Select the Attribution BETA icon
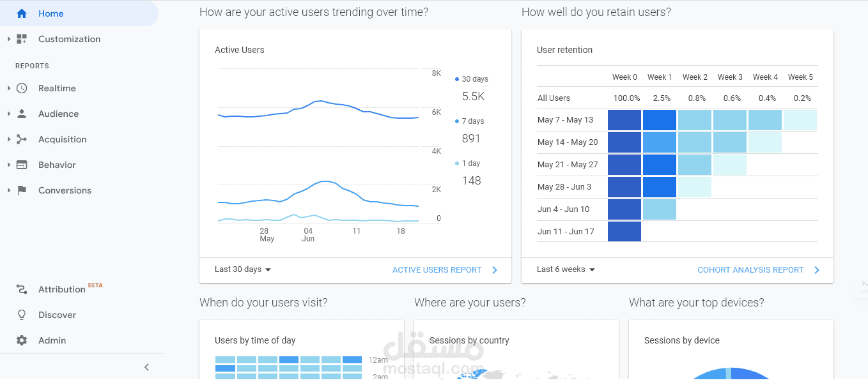 pyautogui.click(x=22, y=289)
